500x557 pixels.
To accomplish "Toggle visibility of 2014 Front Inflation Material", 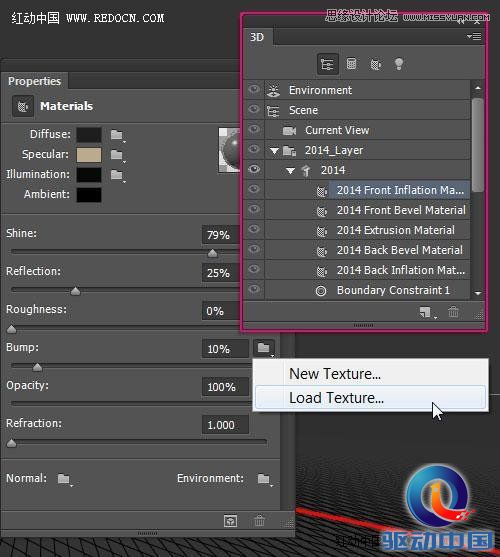I will click(254, 189).
